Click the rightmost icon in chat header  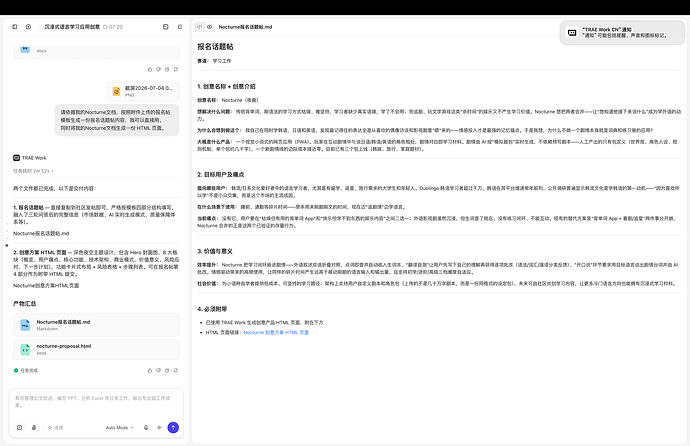tap(180, 27)
